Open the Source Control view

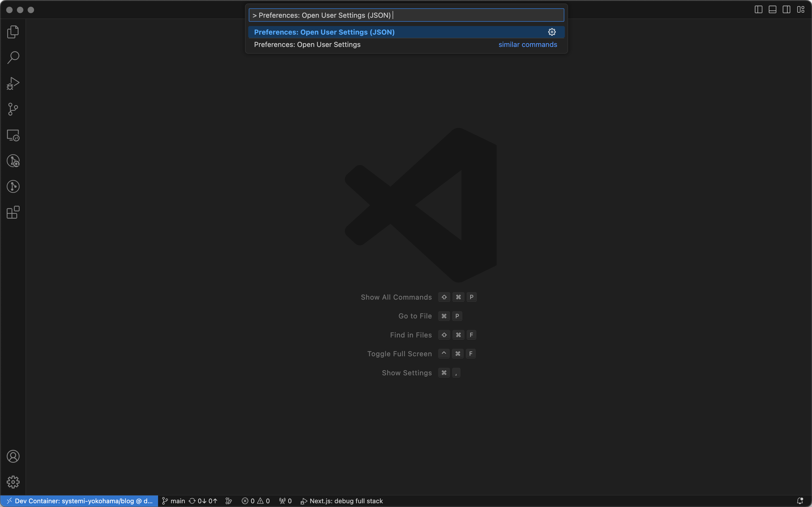pos(13,109)
